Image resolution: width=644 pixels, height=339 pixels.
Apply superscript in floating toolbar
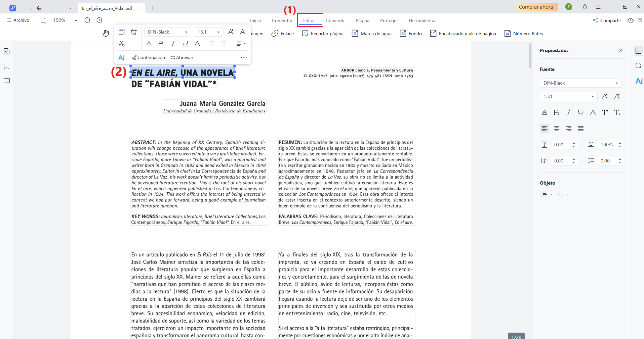pyautogui.click(x=212, y=44)
